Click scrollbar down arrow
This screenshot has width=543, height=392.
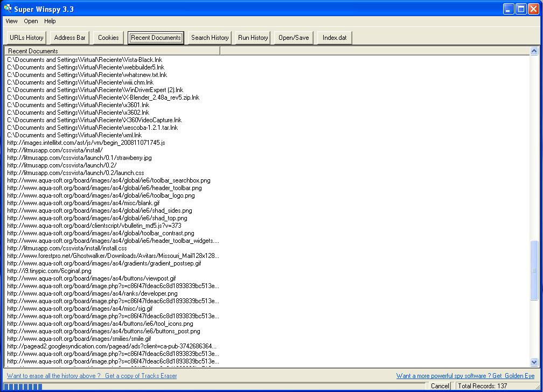click(534, 362)
